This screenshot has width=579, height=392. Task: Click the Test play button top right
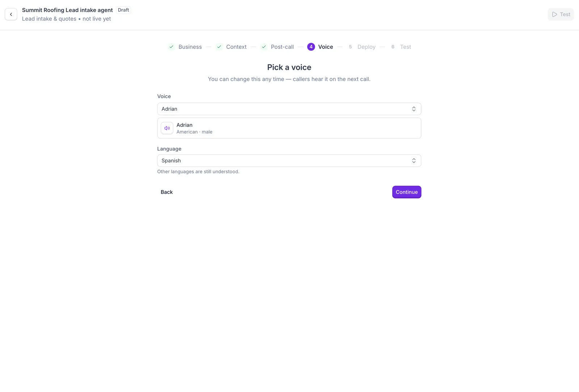561,14
